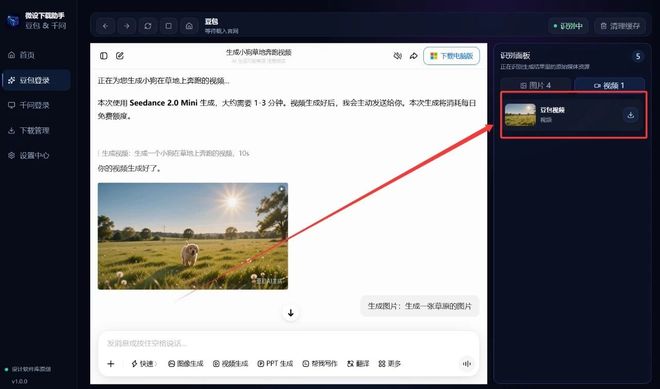Open 设置中心 in the sidebar
Screen dimensions: 660x389
pos(36,155)
